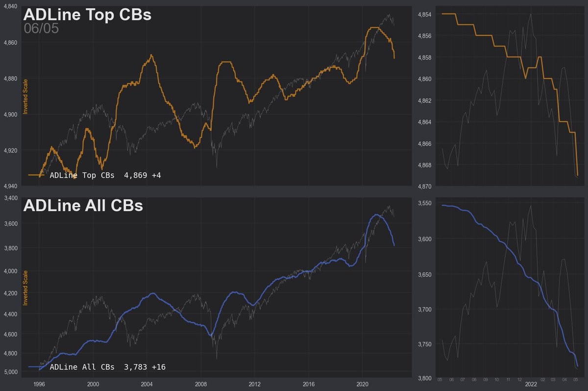
Task: Click the orange legend line marker
Action: 37,175
